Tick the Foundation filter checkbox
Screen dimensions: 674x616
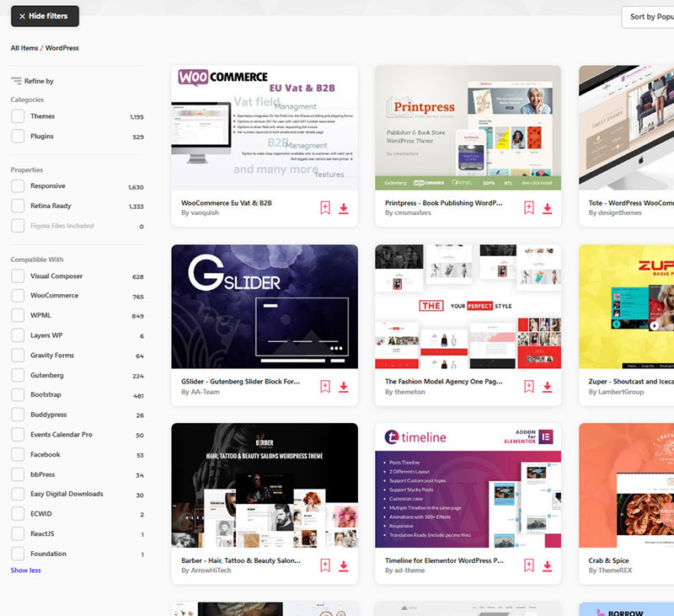click(18, 554)
